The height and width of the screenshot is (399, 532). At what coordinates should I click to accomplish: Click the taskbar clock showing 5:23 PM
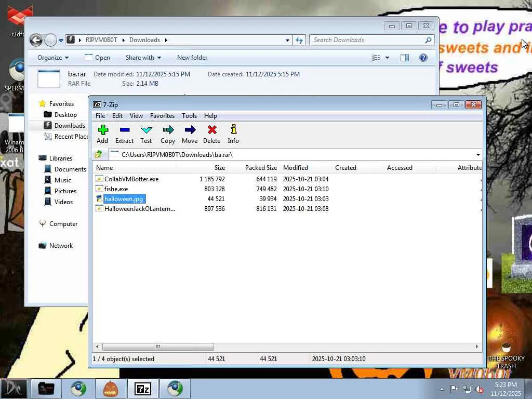click(x=506, y=389)
